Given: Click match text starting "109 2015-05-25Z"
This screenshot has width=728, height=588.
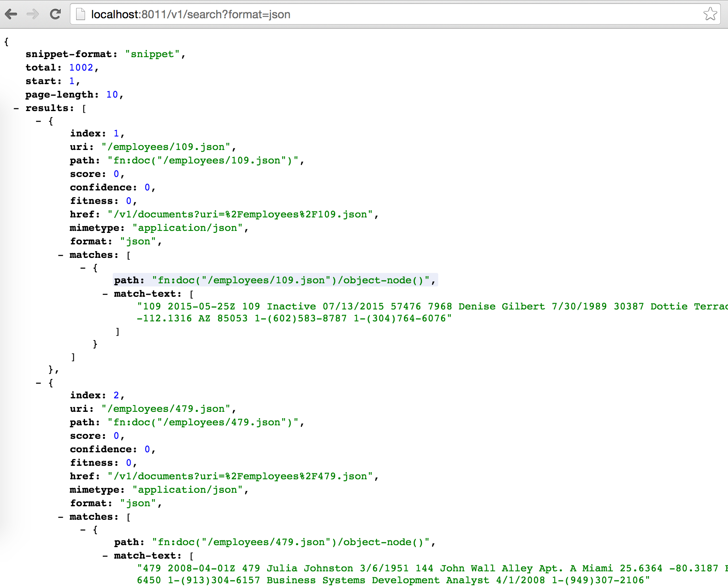Looking at the screenshot, I should tap(433, 306).
